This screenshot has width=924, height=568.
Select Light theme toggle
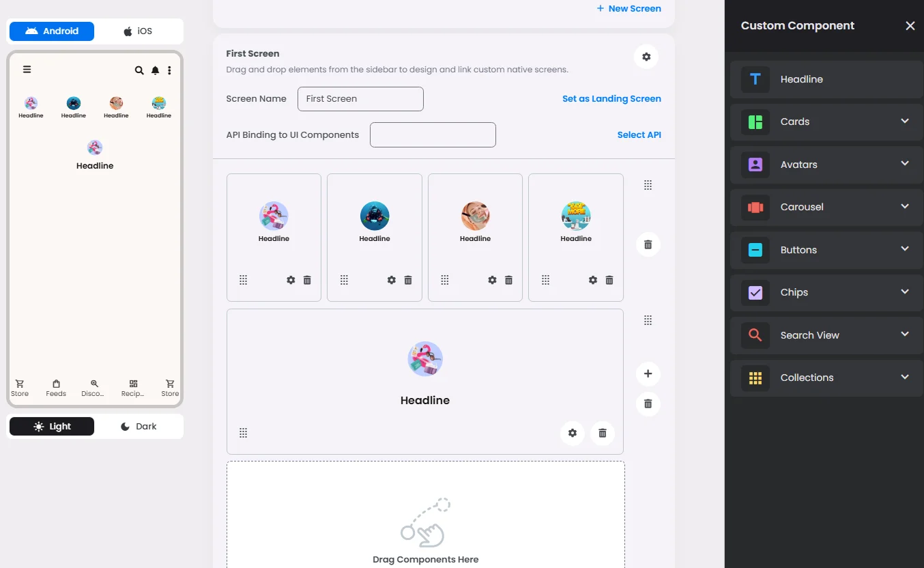pyautogui.click(x=52, y=426)
